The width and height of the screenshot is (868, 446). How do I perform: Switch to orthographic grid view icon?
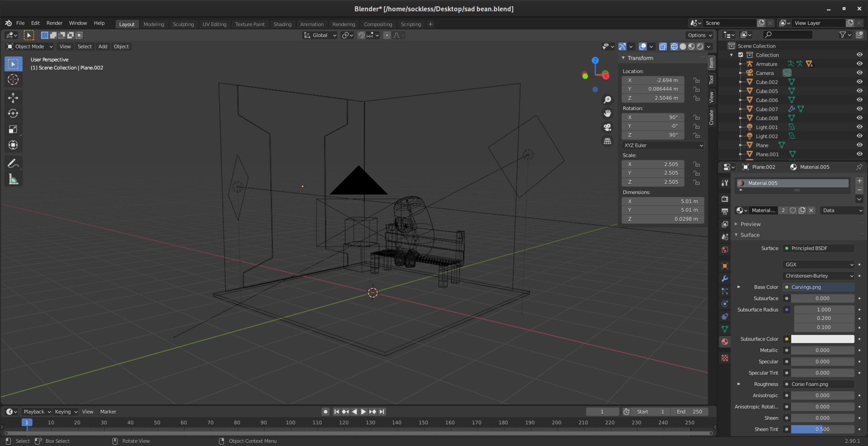tap(608, 141)
